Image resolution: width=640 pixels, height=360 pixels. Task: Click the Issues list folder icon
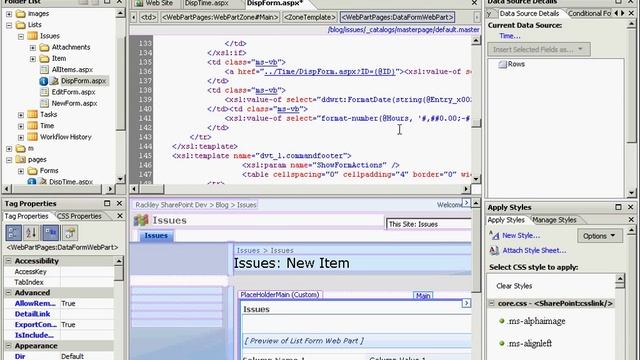(32, 36)
